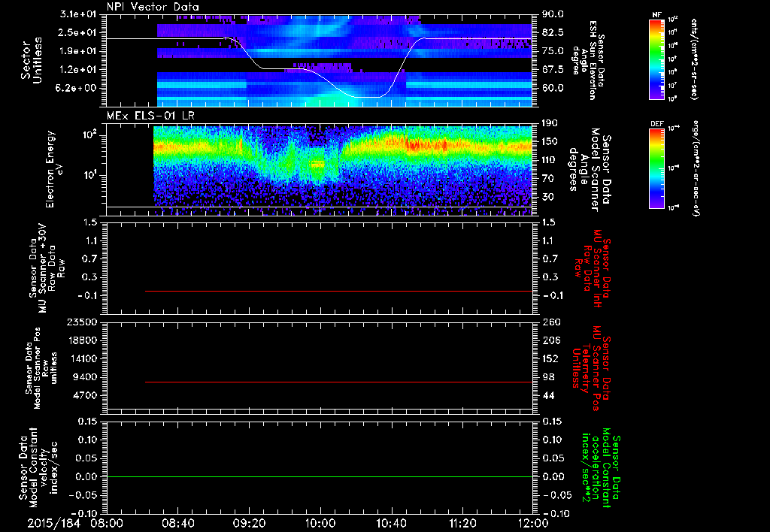Click the 98 telemetry tick label
The image size is (770, 532).
[x=548, y=377]
